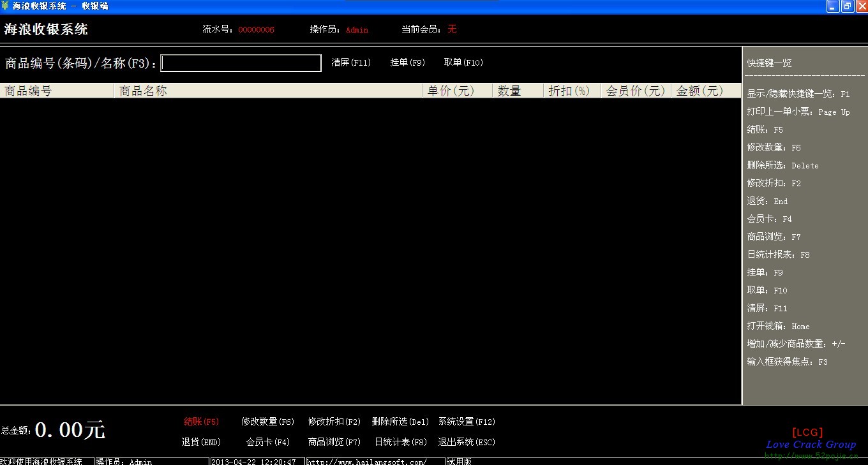Click the current member value 无
Screen dimensions: 868x465
(452, 29)
